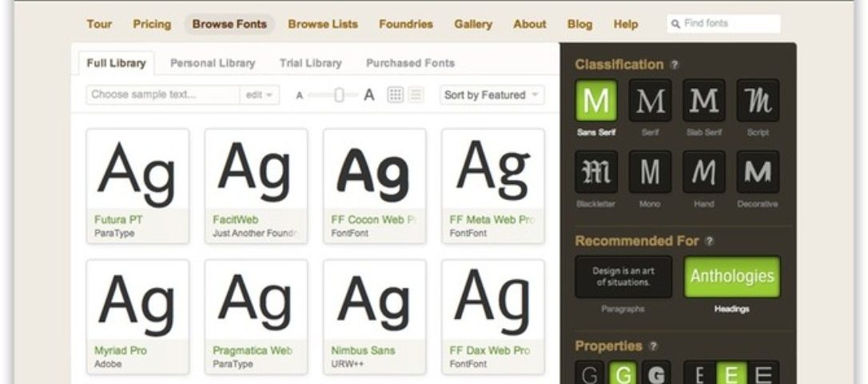The image size is (868, 384).
Task: Open the About page
Action: tap(529, 24)
